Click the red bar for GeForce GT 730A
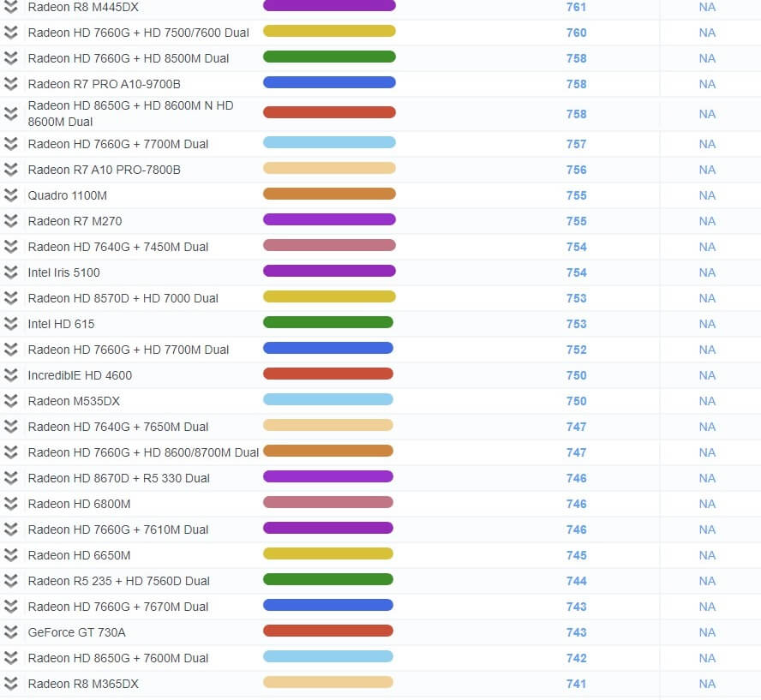This screenshot has width=761, height=700. click(328, 631)
